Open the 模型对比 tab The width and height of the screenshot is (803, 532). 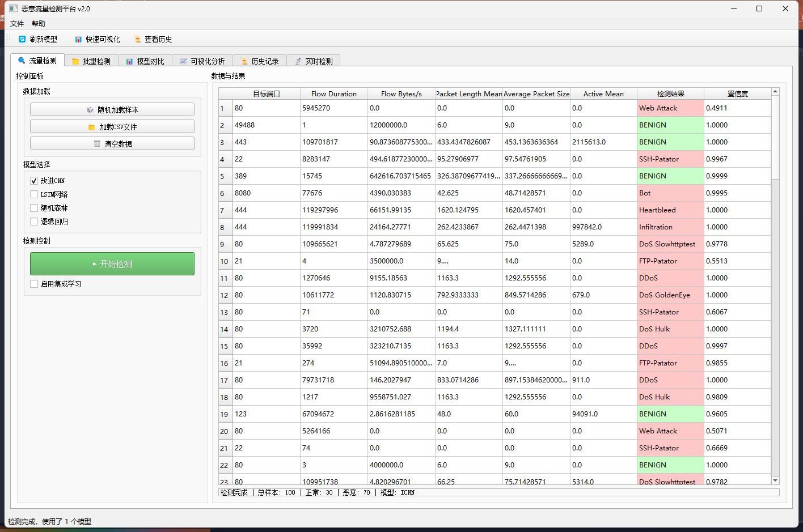click(x=145, y=61)
